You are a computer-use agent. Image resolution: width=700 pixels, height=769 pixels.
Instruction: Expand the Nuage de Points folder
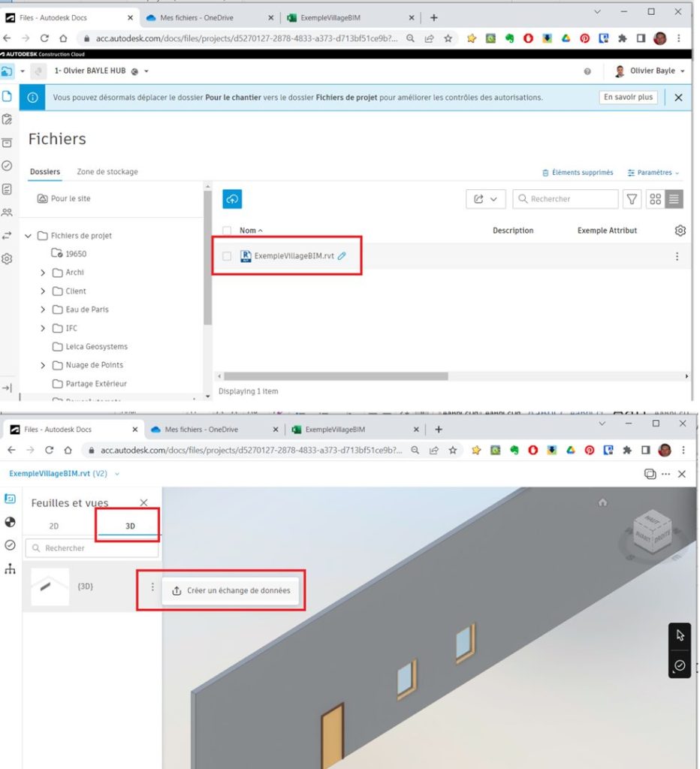click(43, 366)
